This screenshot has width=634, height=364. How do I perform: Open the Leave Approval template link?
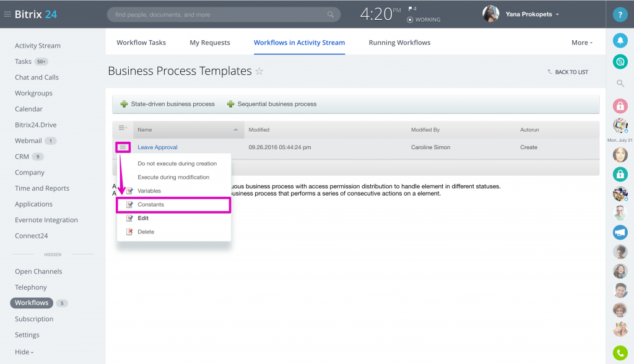pyautogui.click(x=157, y=147)
